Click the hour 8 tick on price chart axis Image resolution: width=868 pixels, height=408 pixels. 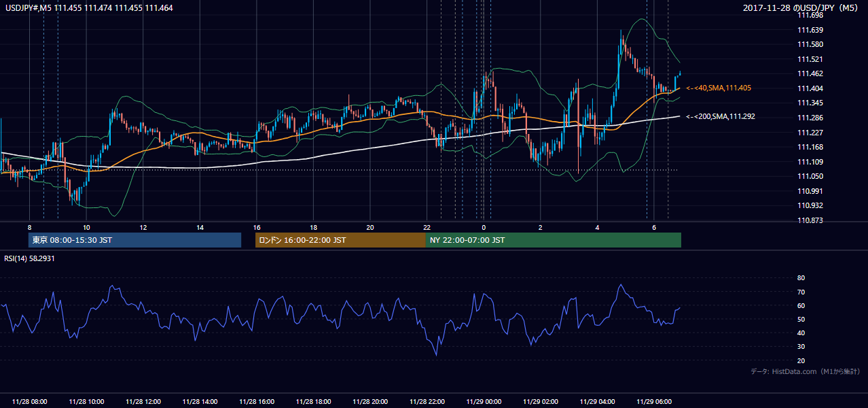pos(29,227)
